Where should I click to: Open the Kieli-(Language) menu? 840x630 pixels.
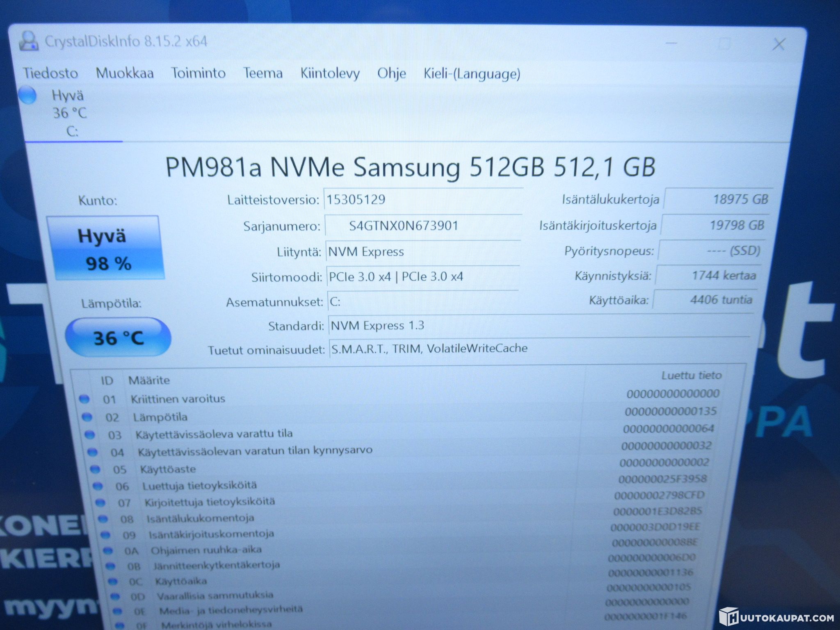[x=472, y=74]
